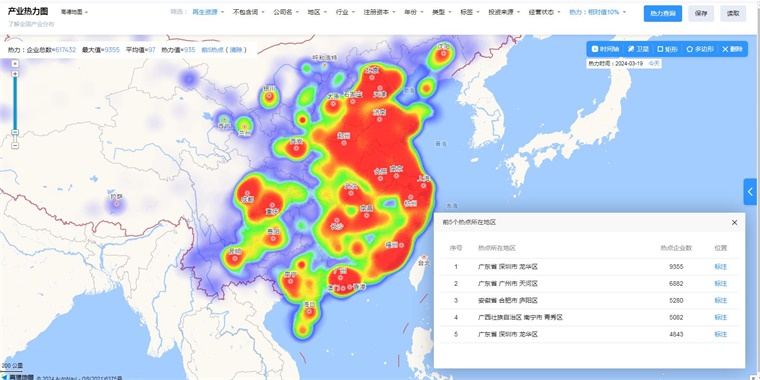Image resolution: width=760 pixels, height=380 pixels.
Task: Toggle the 卫星 satellite view
Action: [x=638, y=49]
